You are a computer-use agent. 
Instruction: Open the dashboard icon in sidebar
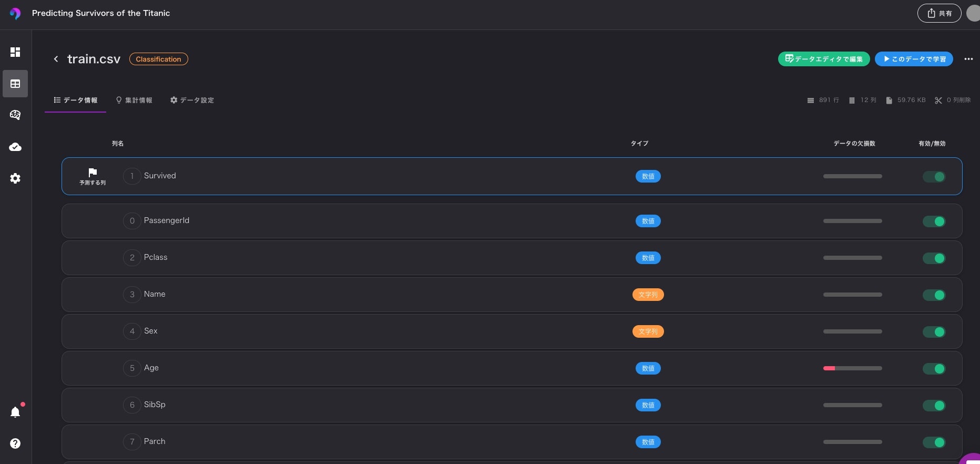(x=15, y=52)
